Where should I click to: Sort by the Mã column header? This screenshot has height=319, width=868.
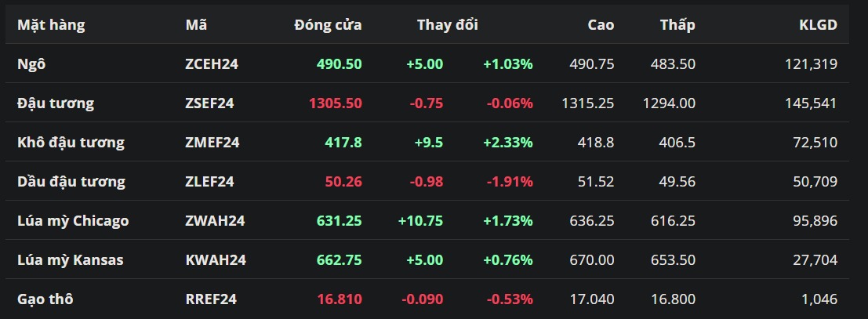pyautogui.click(x=196, y=24)
